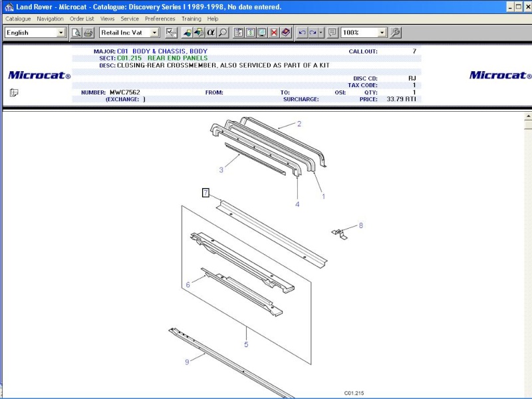Click the monitor screen toolbar icon

coord(262,33)
